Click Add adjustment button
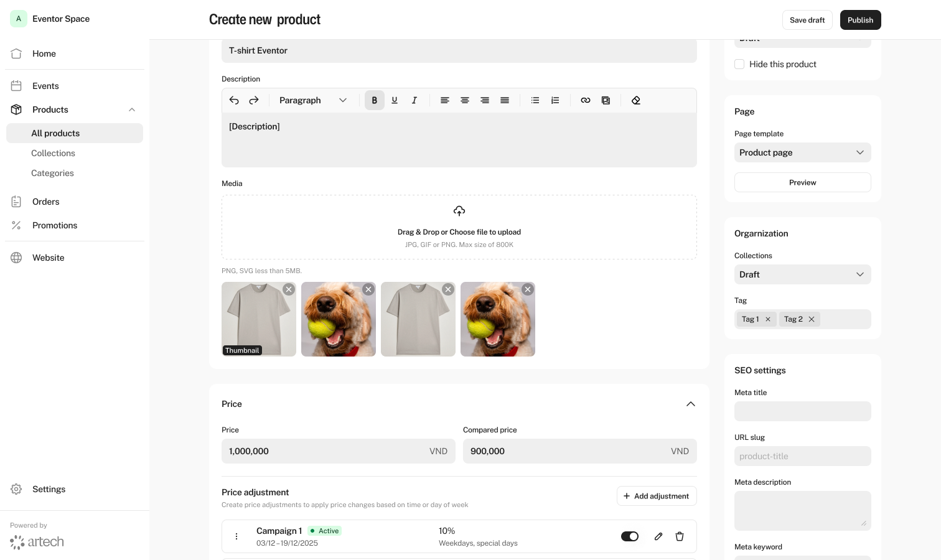Image resolution: width=941 pixels, height=560 pixels. tap(657, 496)
